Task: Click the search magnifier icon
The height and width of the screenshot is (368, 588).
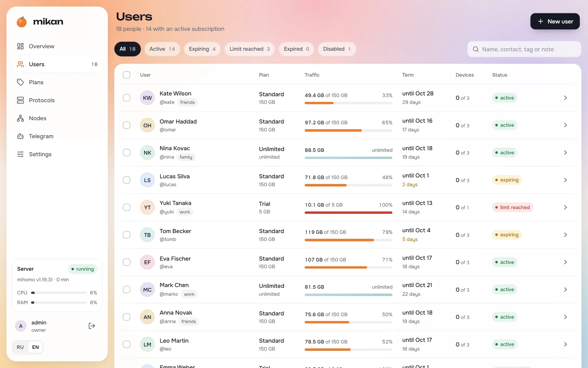Action: [476, 49]
